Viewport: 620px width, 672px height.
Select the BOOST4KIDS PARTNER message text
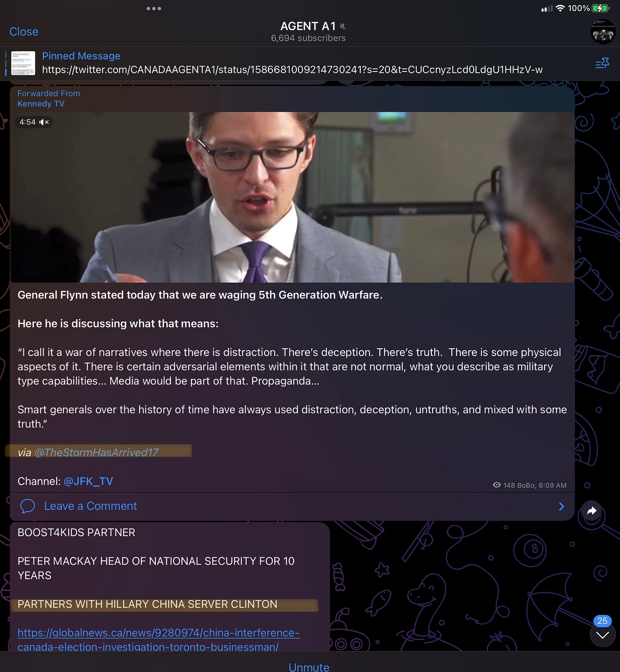point(76,532)
